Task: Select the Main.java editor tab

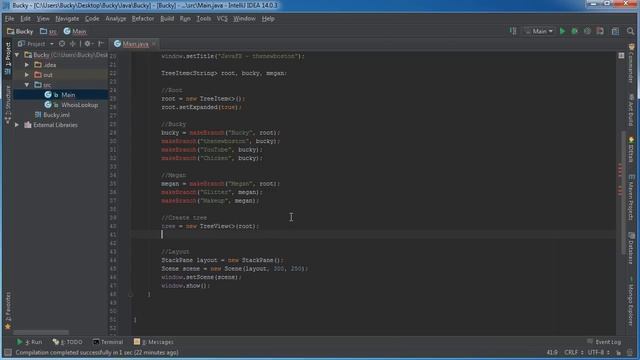Action: point(135,44)
